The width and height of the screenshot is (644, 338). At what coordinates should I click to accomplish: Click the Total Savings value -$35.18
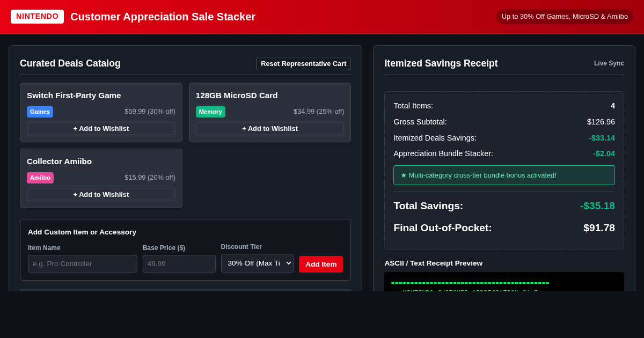coord(597,206)
